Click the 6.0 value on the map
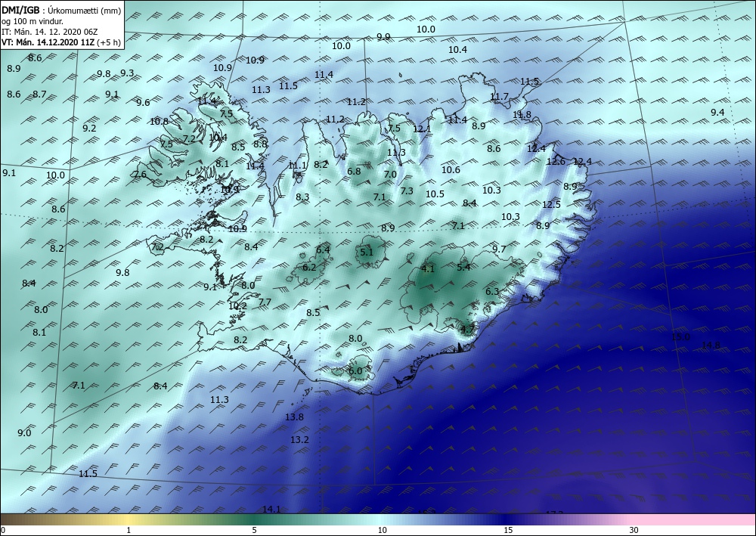The image size is (756, 536). [355, 370]
